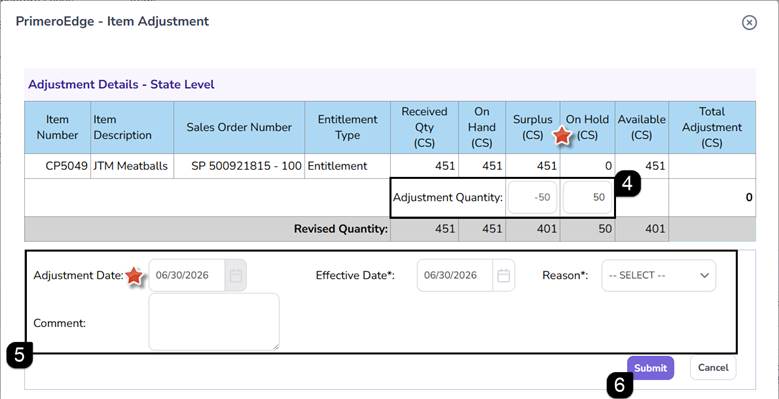Click the On Hold value 0 in item row

point(608,166)
